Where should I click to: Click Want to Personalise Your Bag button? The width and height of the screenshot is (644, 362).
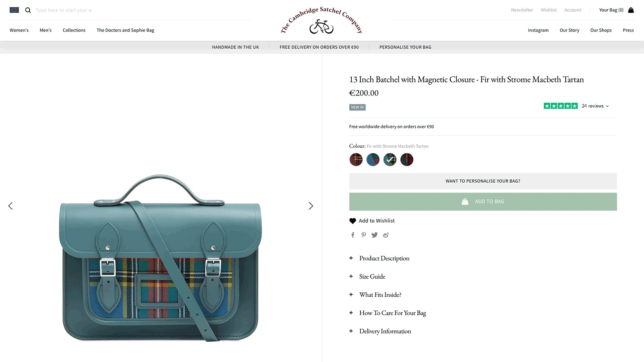pos(483,181)
